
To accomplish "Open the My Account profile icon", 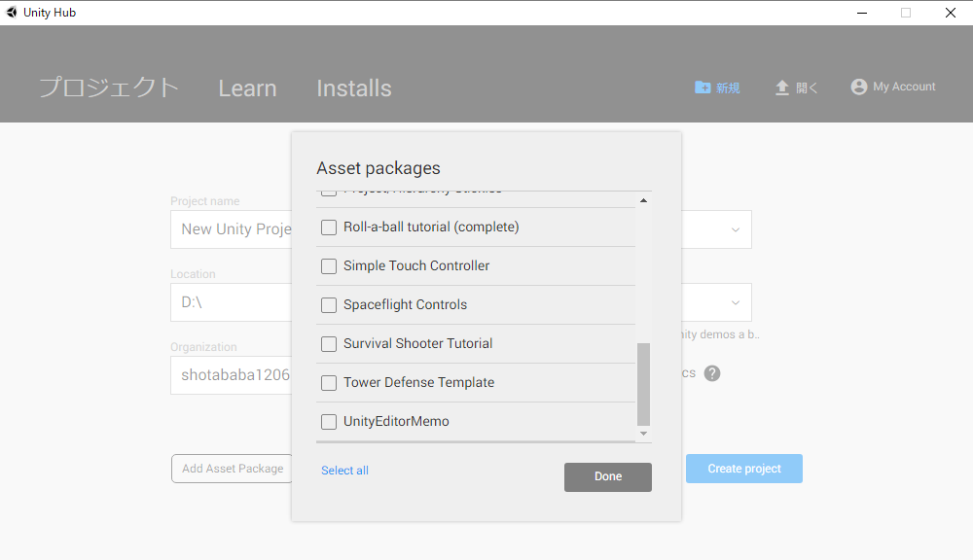I will (859, 87).
